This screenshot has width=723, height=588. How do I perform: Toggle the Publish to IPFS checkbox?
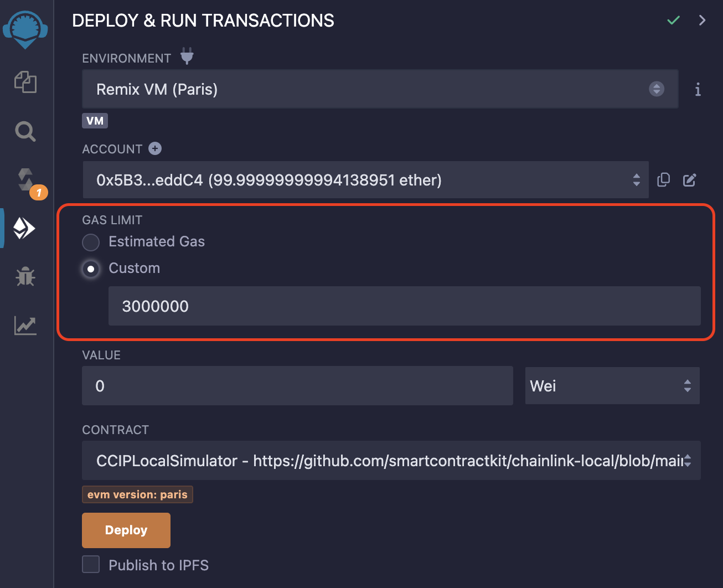[91, 564]
